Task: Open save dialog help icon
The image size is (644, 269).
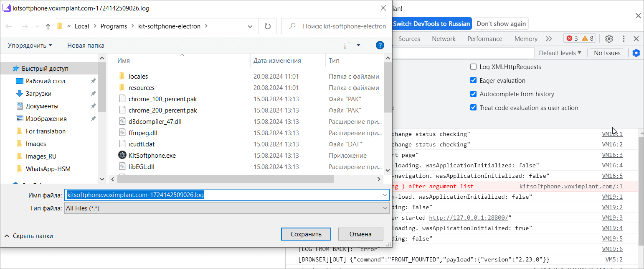Action: pos(380,45)
